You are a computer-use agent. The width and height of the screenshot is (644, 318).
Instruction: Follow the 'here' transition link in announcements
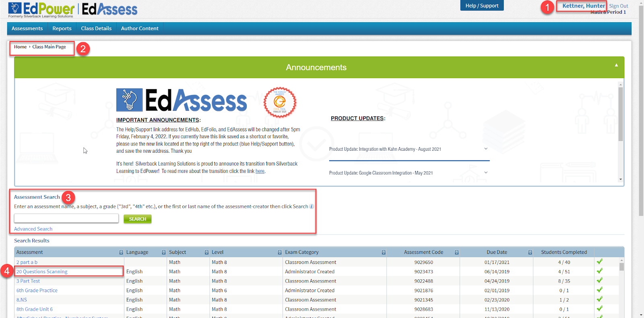[260, 171]
